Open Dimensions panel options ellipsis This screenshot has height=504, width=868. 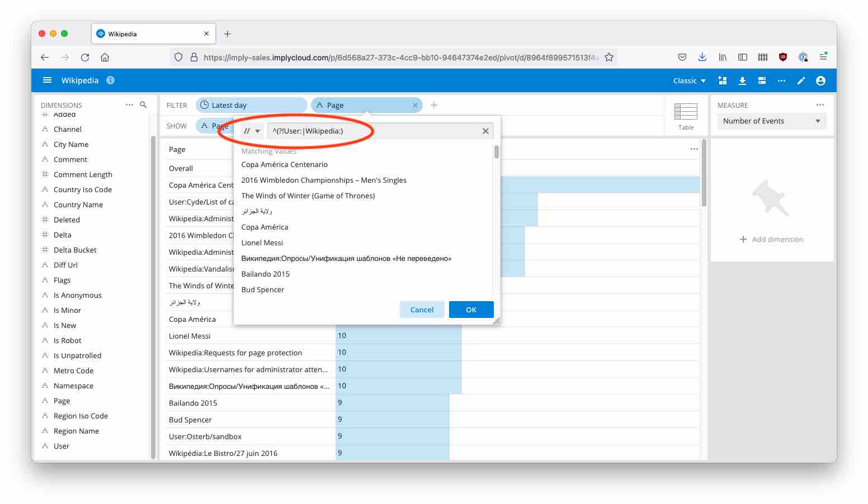click(x=129, y=104)
